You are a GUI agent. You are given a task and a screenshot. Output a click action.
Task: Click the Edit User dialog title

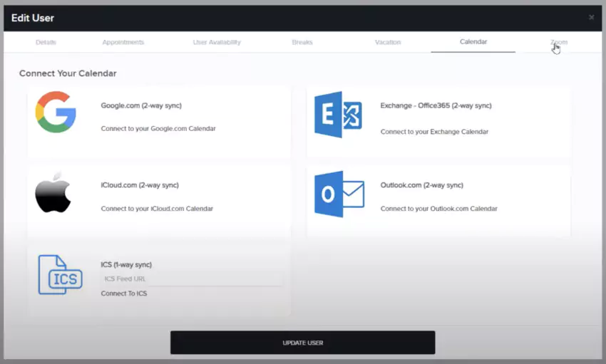pos(33,18)
